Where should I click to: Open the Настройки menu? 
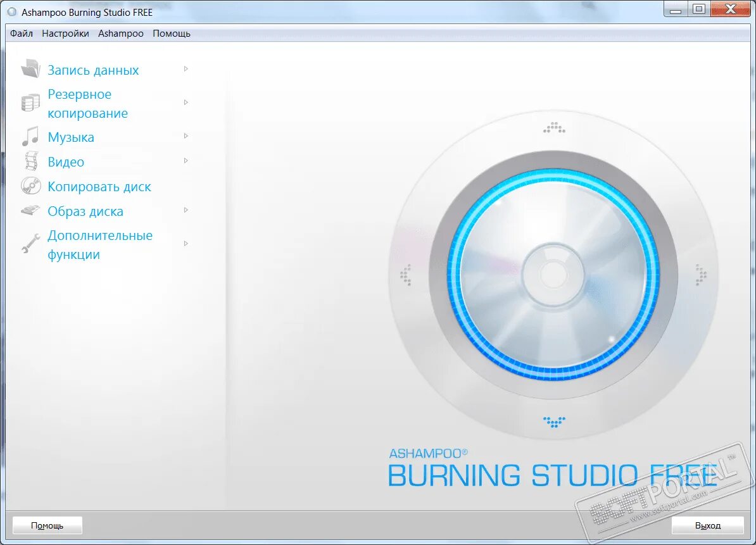coord(65,34)
